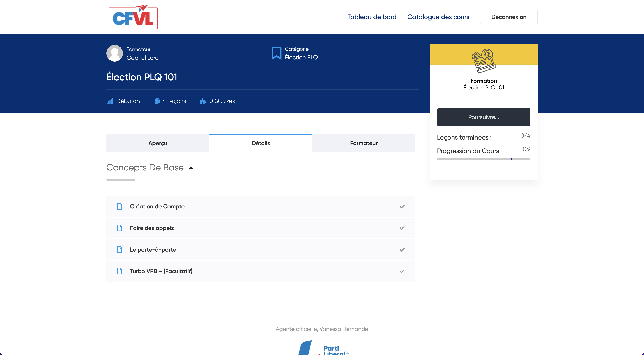Click Gabriel Lord's avatar image

(114, 53)
